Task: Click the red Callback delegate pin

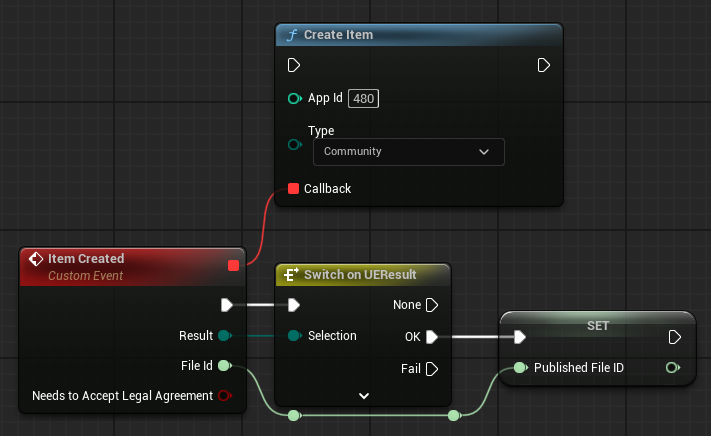Action: click(294, 188)
